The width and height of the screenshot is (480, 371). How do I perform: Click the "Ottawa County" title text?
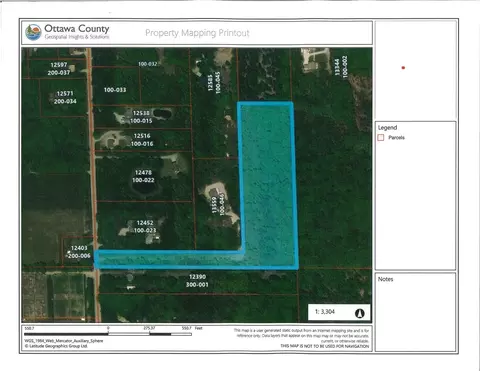(77, 29)
